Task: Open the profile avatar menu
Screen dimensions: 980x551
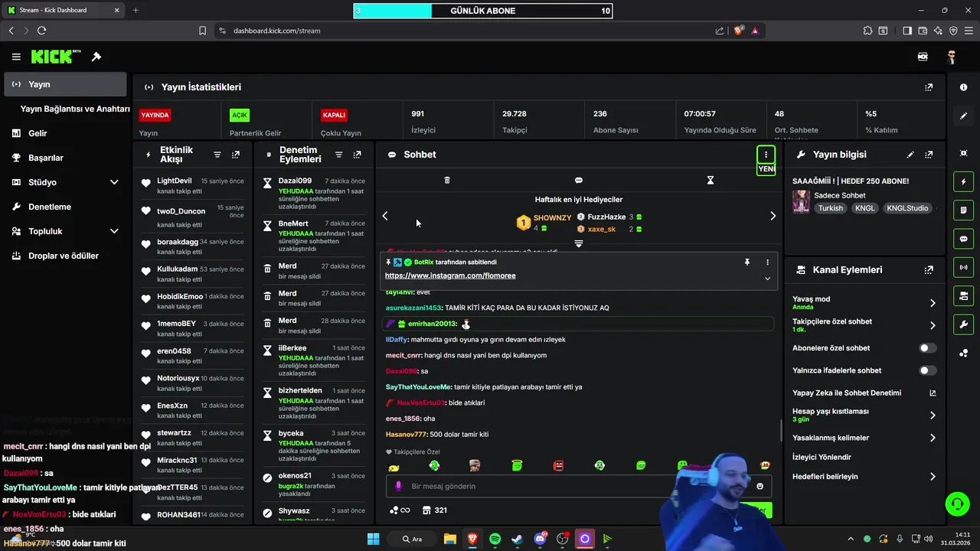Action: coord(952,57)
